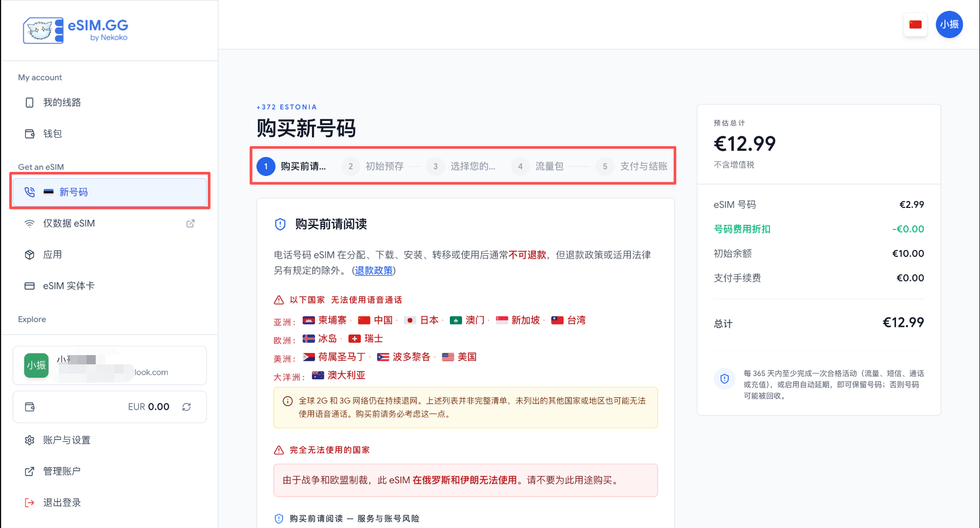Click the external-link icon beside 仅数据 eSIM
The width and height of the screenshot is (980, 528).
(x=190, y=223)
